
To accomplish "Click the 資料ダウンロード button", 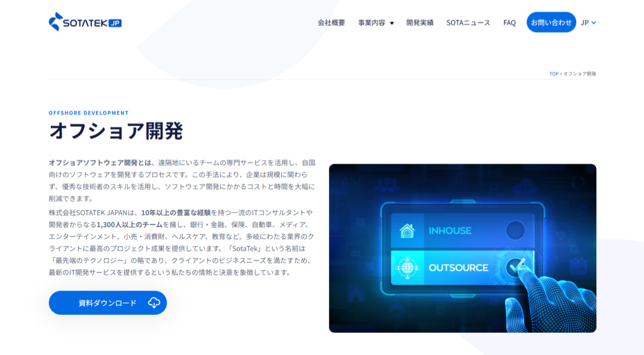I will (x=108, y=303).
